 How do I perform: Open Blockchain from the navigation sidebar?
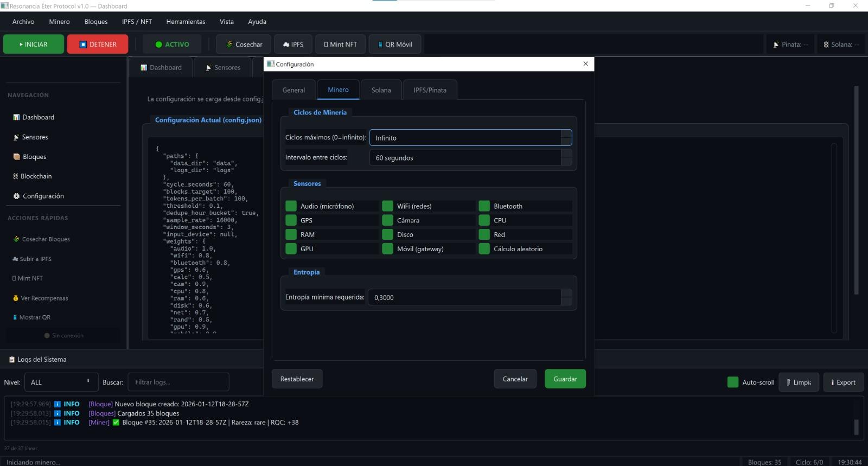pos(36,176)
